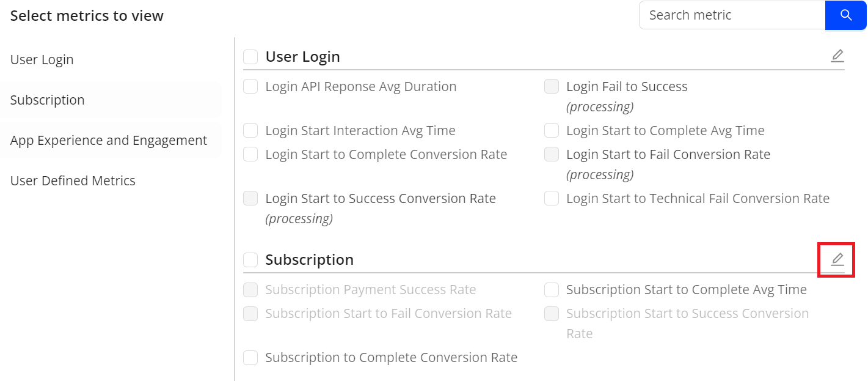Viewport: 868px width, 381px height.
Task: Click Subscription Payment Success Rate checkbox
Action: coord(250,290)
